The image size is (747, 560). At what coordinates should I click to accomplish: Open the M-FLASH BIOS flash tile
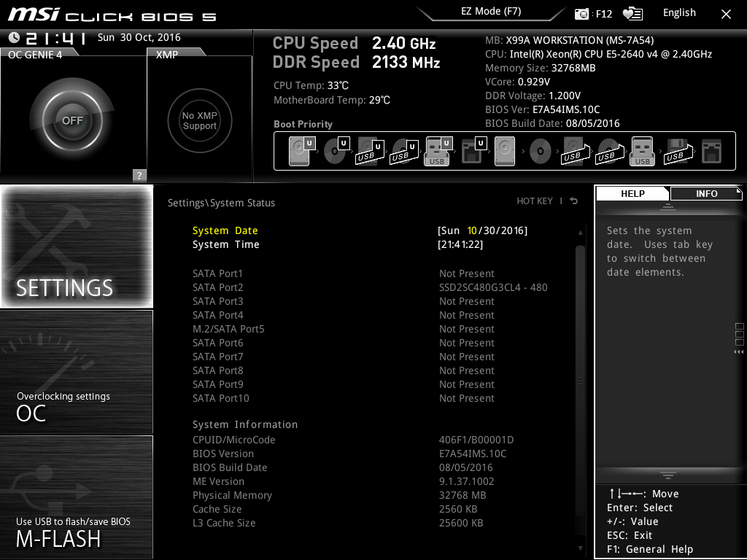[77, 497]
